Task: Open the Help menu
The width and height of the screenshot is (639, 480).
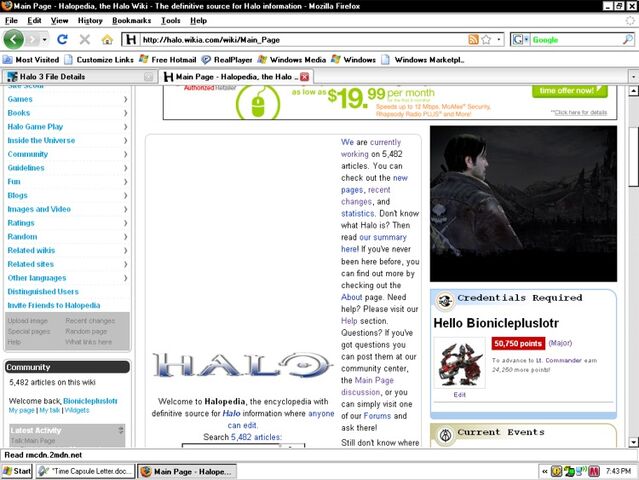Action: pos(198,20)
